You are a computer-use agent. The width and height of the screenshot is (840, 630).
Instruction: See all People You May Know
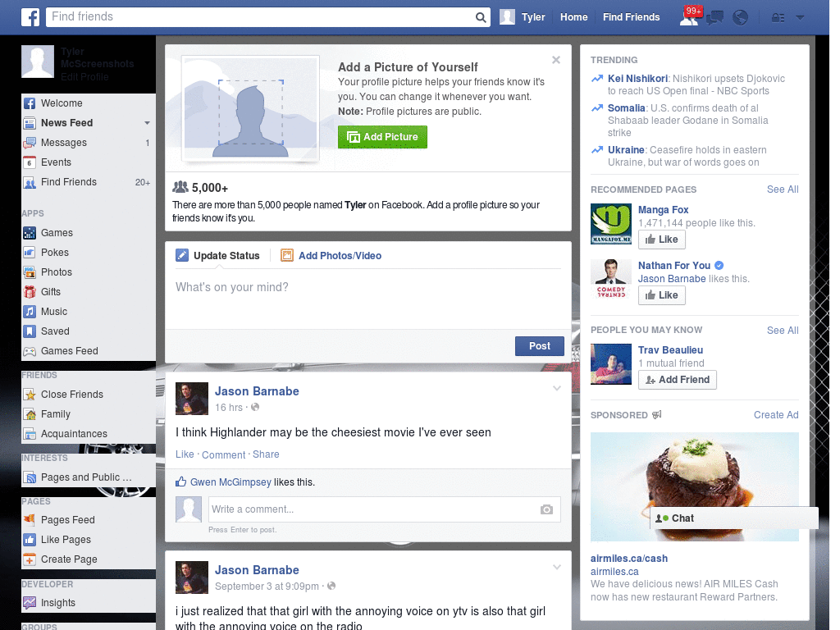(x=782, y=331)
